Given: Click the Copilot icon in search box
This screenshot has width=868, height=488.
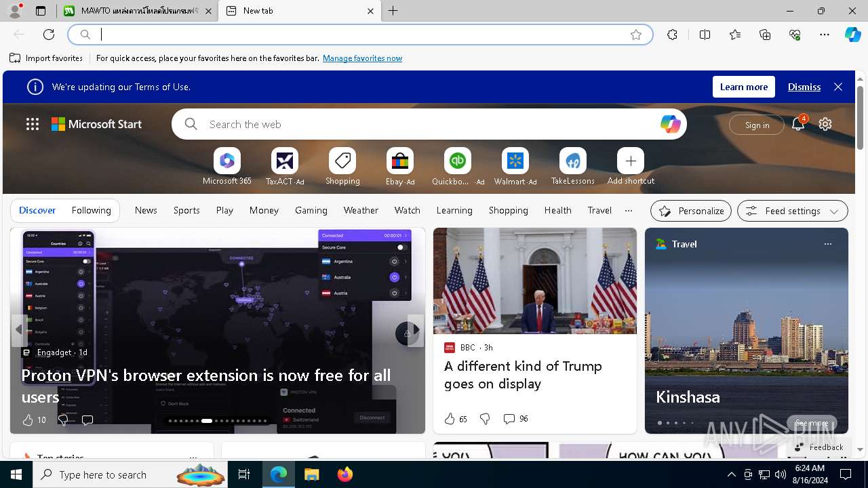Looking at the screenshot, I should 670,124.
